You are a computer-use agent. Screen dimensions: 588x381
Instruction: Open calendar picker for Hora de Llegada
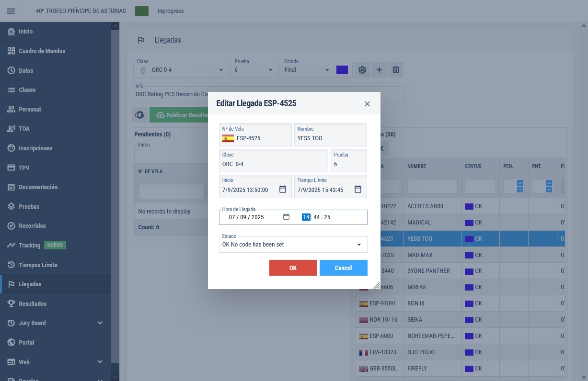(x=286, y=217)
